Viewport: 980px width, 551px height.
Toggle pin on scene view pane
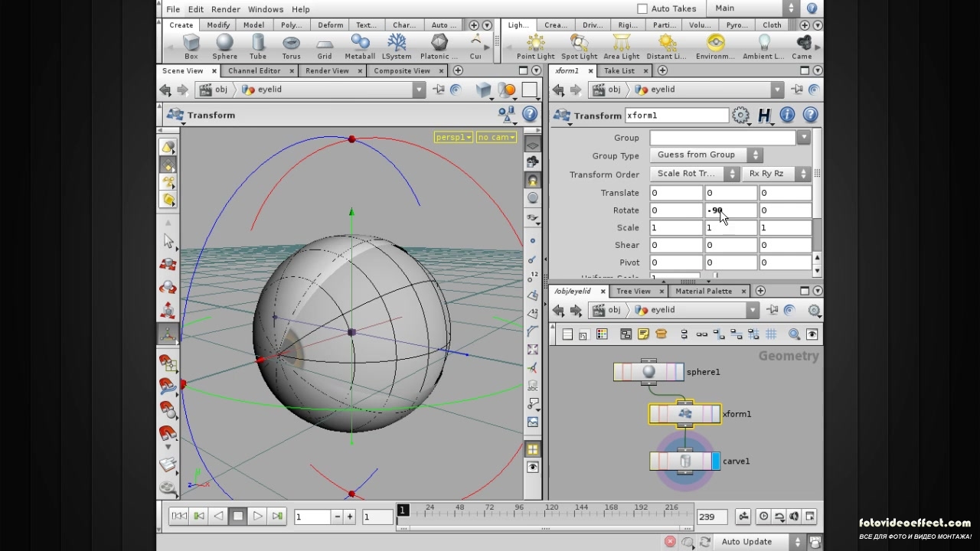click(439, 90)
